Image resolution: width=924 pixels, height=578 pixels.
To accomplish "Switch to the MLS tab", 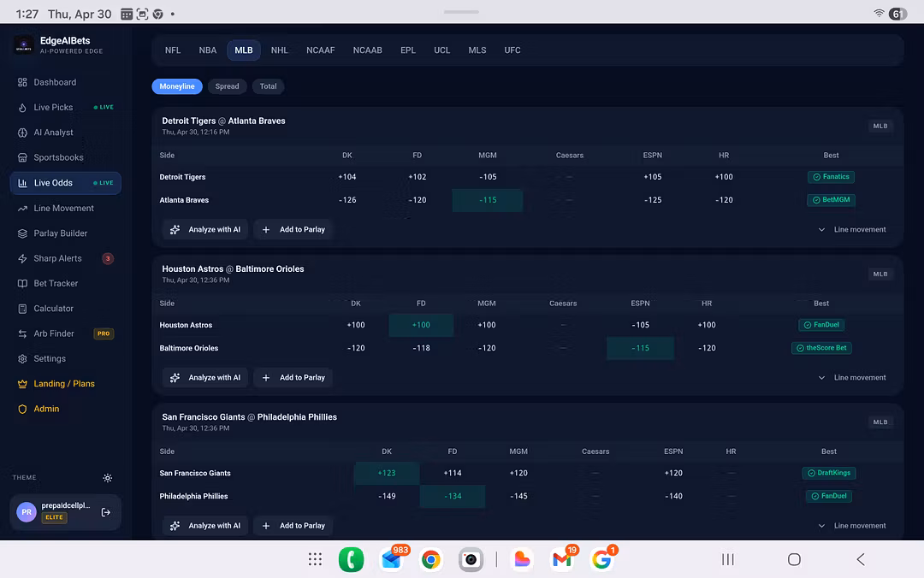I will point(477,50).
